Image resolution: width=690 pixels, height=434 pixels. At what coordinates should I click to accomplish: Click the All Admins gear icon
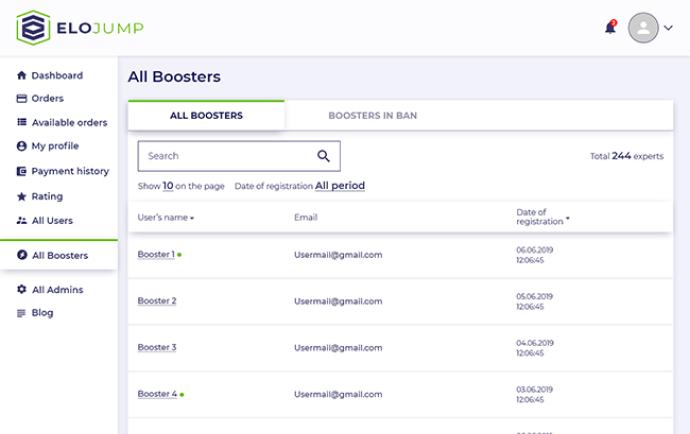tap(22, 290)
